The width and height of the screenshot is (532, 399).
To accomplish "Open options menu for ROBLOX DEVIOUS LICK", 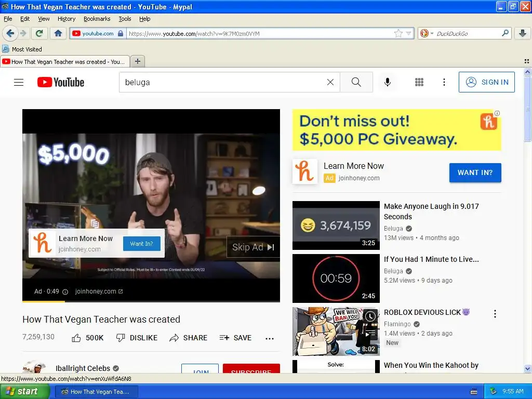I will click(495, 313).
